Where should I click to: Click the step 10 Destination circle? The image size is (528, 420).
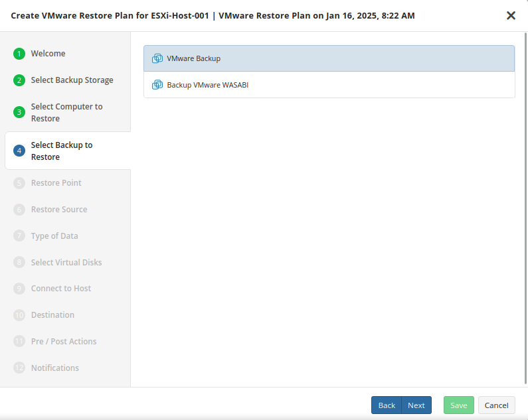point(19,315)
